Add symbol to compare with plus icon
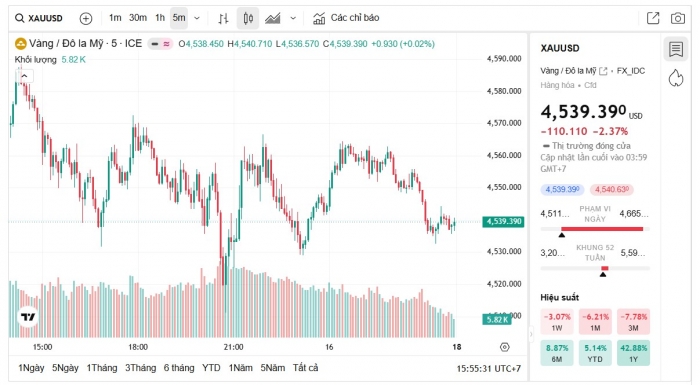This screenshot has height=385, width=700. [86, 18]
